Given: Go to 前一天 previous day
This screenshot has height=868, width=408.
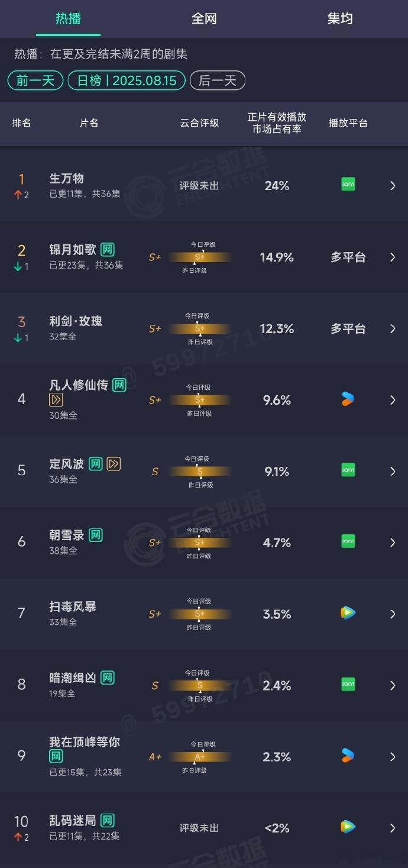Looking at the screenshot, I should pos(35,80).
